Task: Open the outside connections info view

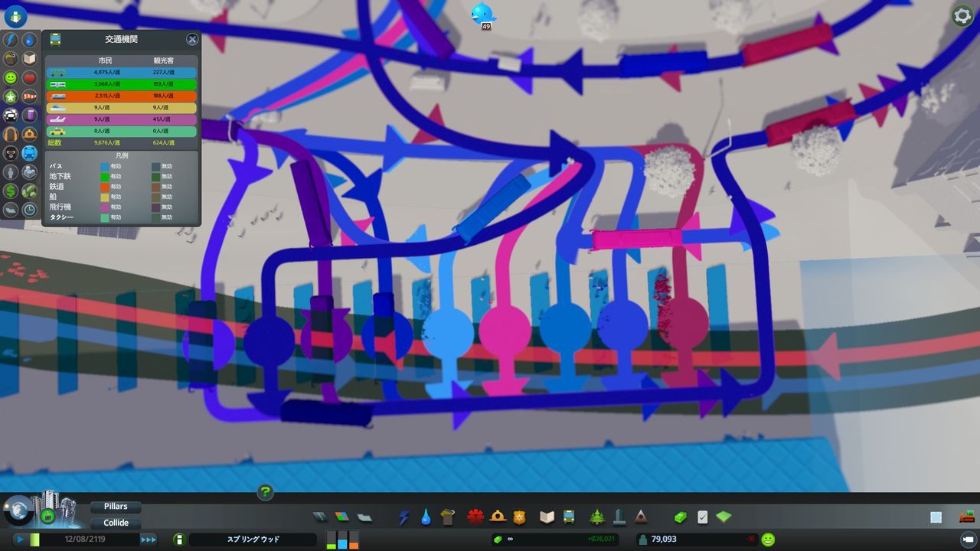Action: tap(29, 172)
